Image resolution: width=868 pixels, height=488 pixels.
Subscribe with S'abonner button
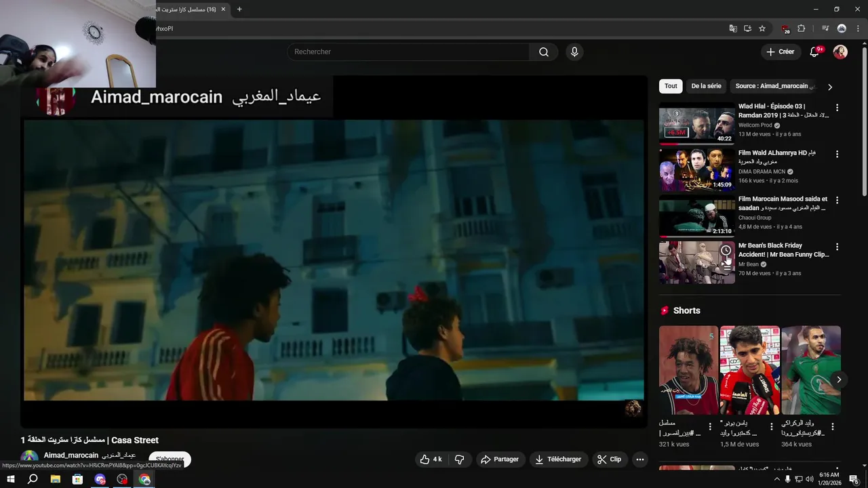coord(170,459)
